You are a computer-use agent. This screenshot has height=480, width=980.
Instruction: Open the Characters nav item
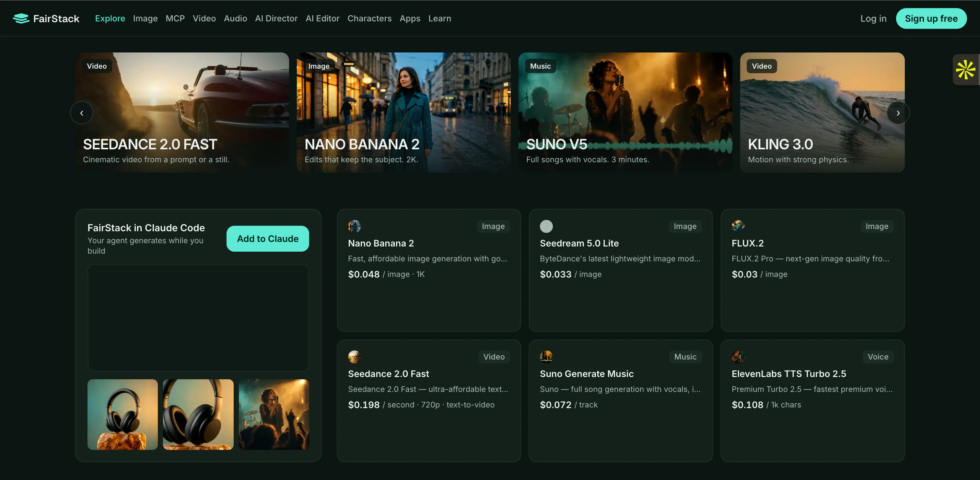(369, 18)
